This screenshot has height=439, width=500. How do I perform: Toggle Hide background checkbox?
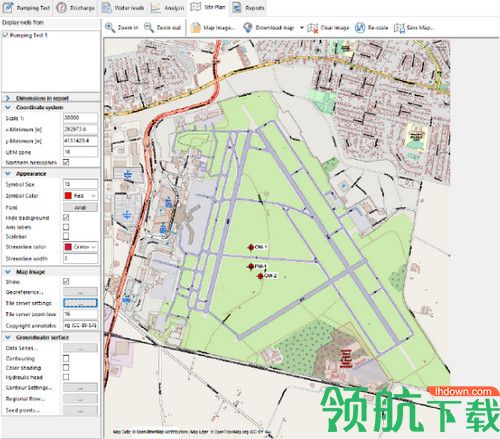tap(66, 218)
